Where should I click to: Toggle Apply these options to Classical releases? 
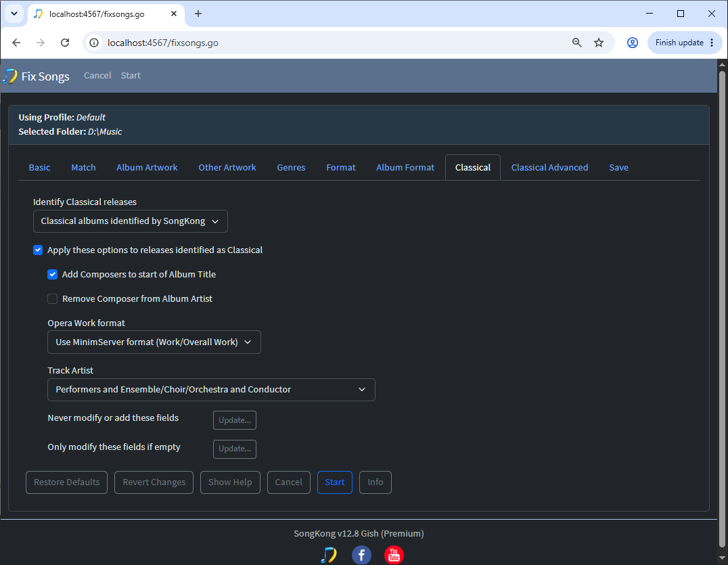point(38,250)
